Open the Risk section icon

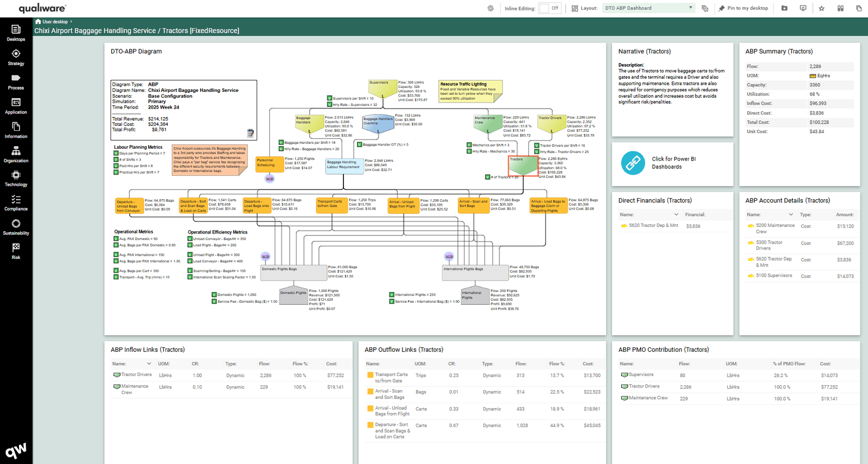pos(16,251)
